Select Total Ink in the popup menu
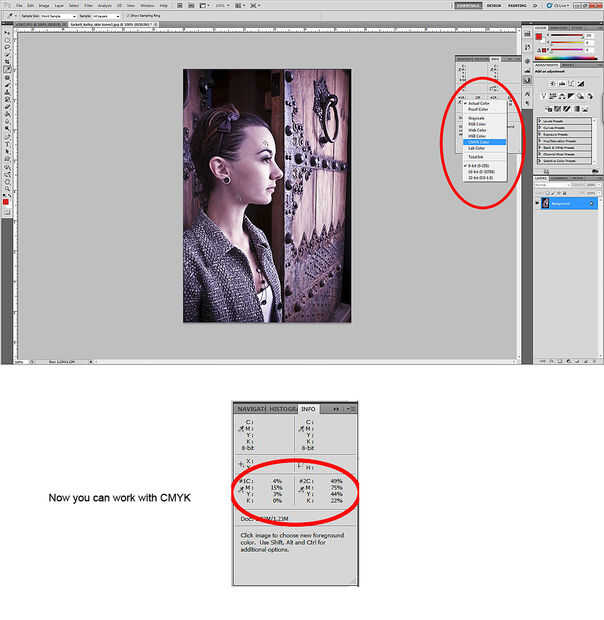The image size is (604, 620). [x=485, y=157]
